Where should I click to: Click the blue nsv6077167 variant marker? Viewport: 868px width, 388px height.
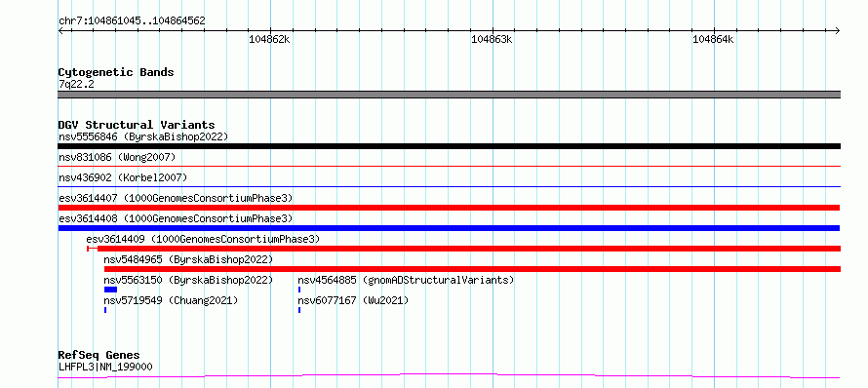coord(299,310)
